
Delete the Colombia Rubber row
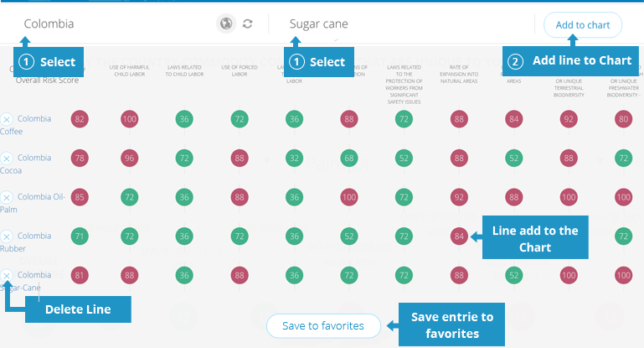pos(7,236)
